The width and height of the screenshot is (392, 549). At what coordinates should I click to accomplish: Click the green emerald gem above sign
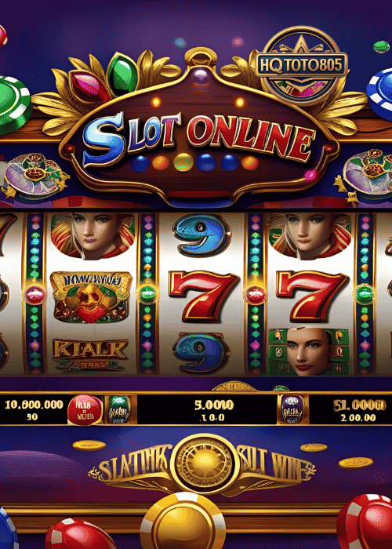122,75
